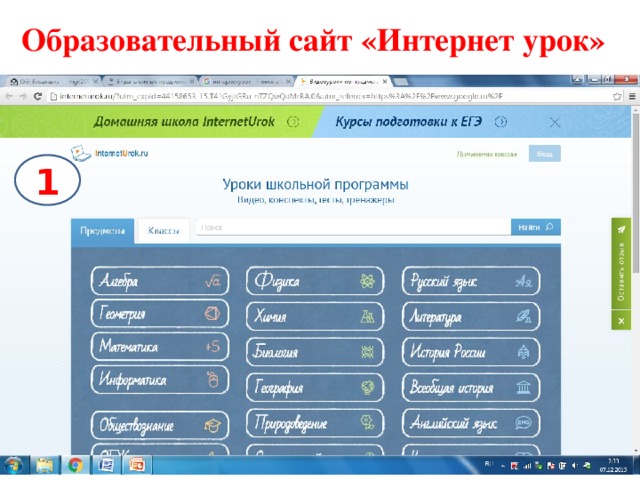Click the letters icon on Русский язык

point(523,281)
